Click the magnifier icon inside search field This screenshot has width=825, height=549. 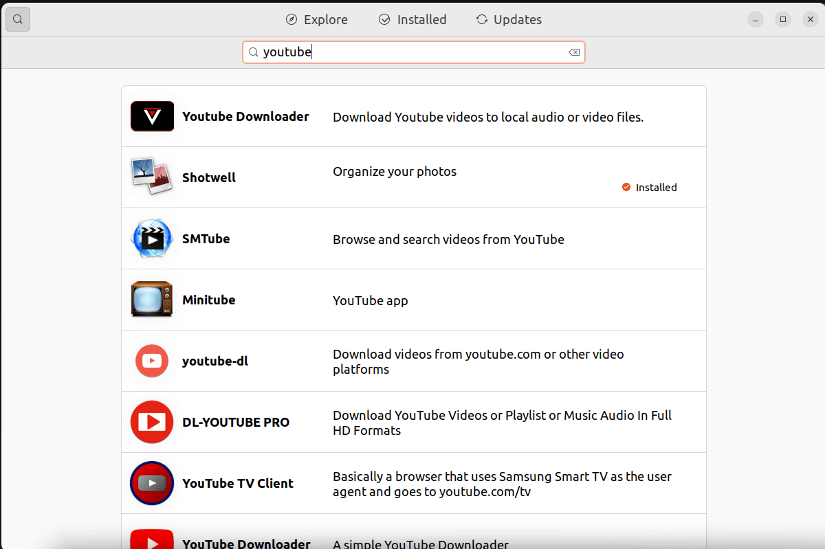point(253,52)
